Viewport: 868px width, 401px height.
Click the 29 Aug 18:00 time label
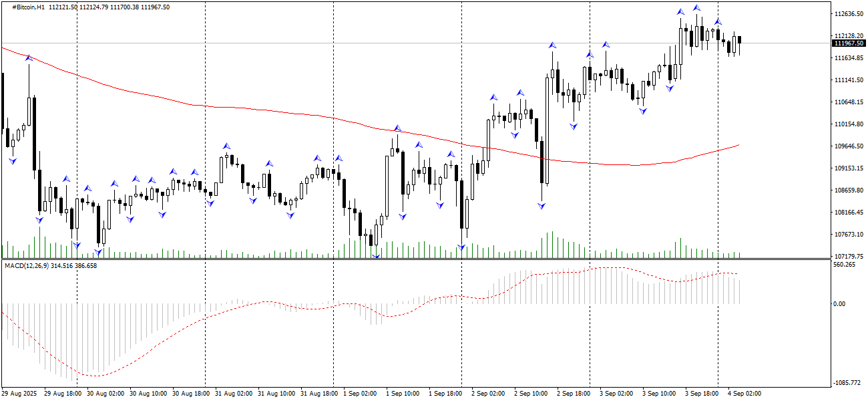[63, 394]
